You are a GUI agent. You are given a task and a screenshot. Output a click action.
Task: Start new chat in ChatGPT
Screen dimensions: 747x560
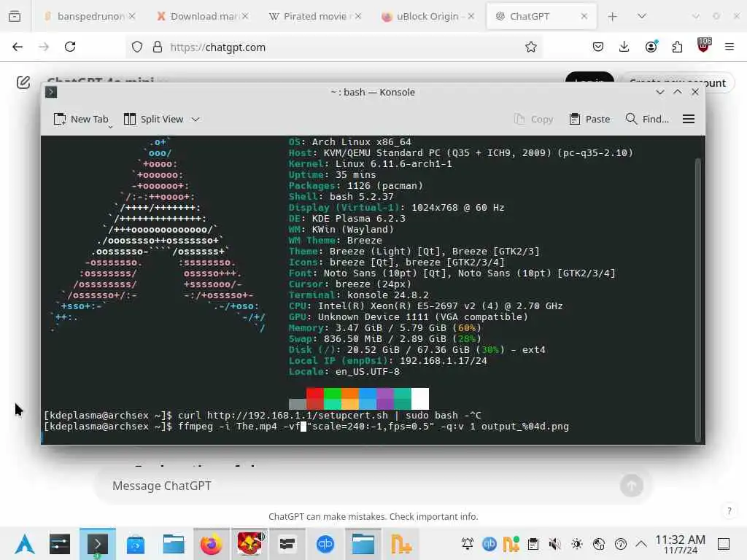(23, 82)
